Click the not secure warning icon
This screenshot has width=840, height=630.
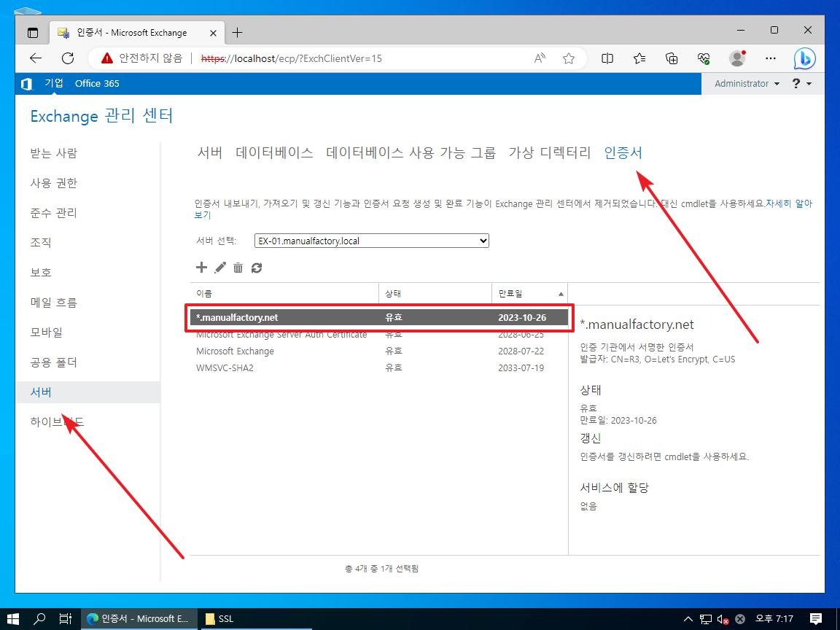point(107,58)
